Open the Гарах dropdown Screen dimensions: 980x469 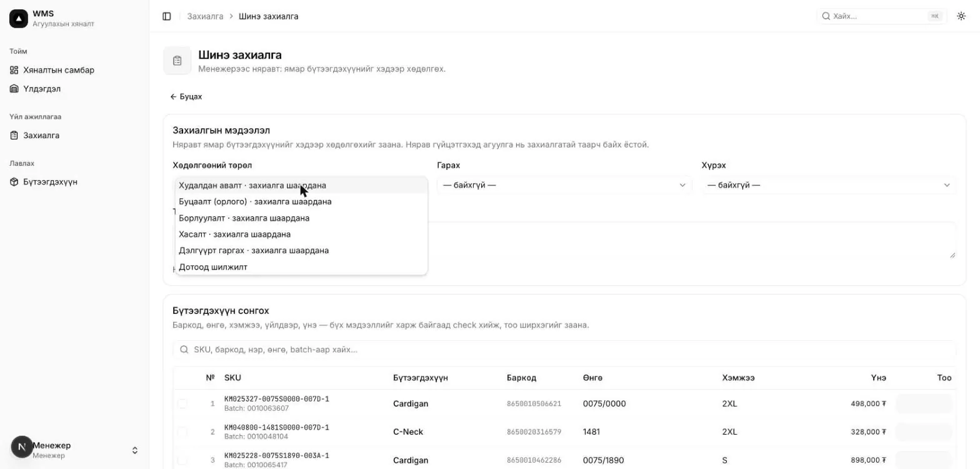click(564, 185)
